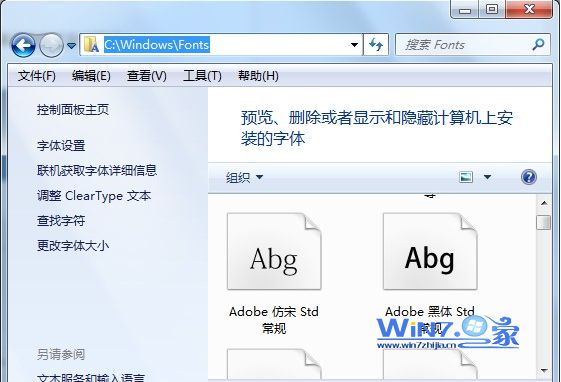
Task: Open the 查看(V) menu
Action: click(147, 76)
